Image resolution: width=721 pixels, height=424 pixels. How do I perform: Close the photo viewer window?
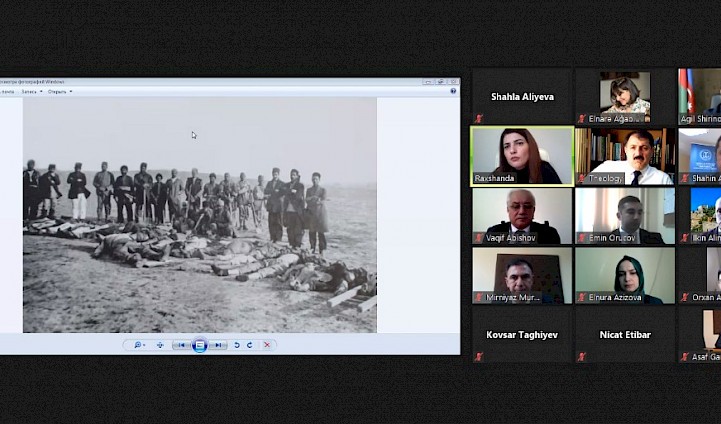pos(453,82)
